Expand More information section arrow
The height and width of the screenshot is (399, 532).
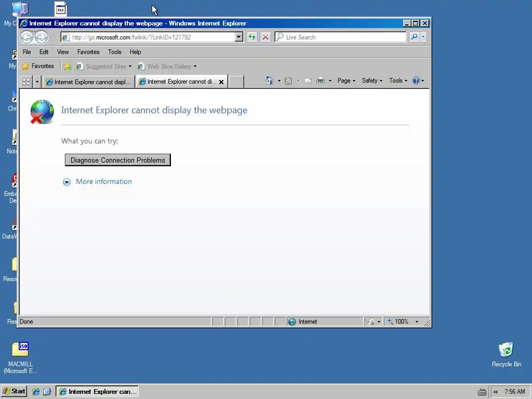[x=66, y=182]
